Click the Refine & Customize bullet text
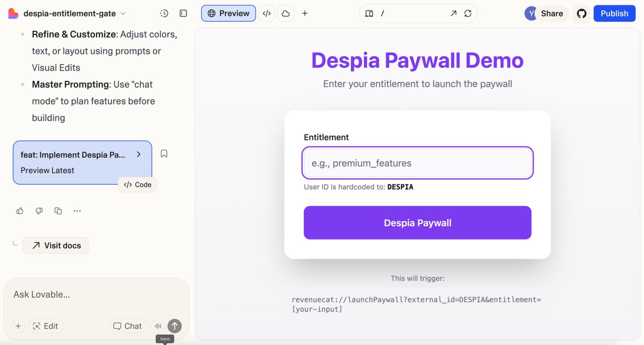The height and width of the screenshot is (345, 644). (x=104, y=51)
